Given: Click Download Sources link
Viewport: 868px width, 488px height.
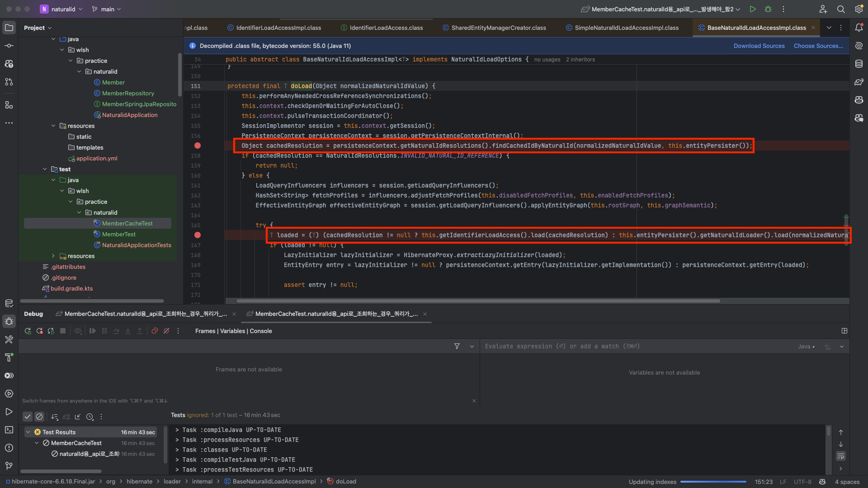Looking at the screenshot, I should pyautogui.click(x=759, y=46).
